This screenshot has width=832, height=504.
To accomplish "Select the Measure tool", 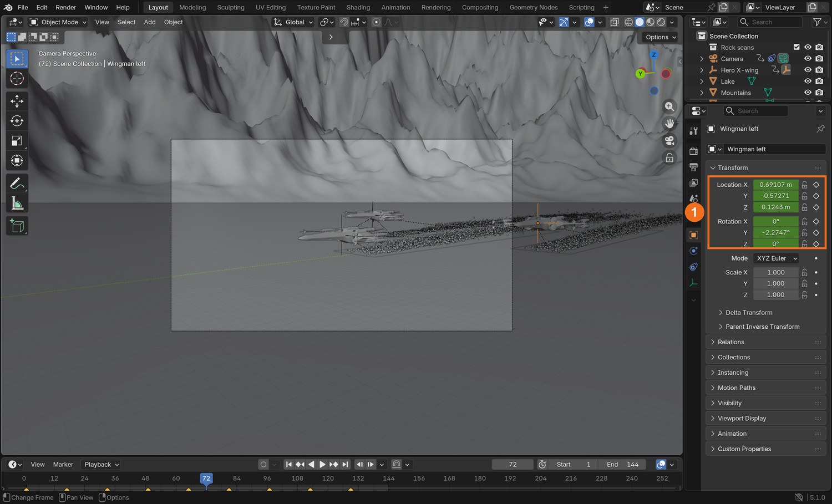I will tap(17, 203).
